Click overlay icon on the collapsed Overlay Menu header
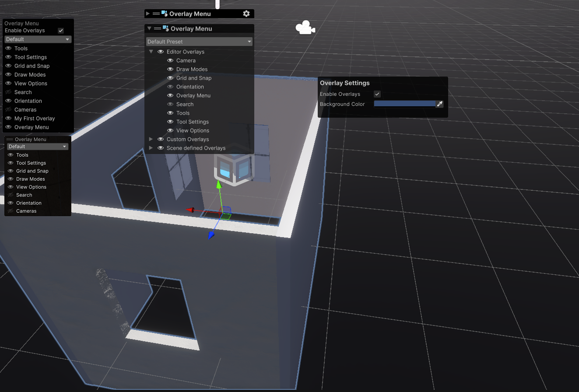This screenshot has width=579, height=392. tap(165, 14)
